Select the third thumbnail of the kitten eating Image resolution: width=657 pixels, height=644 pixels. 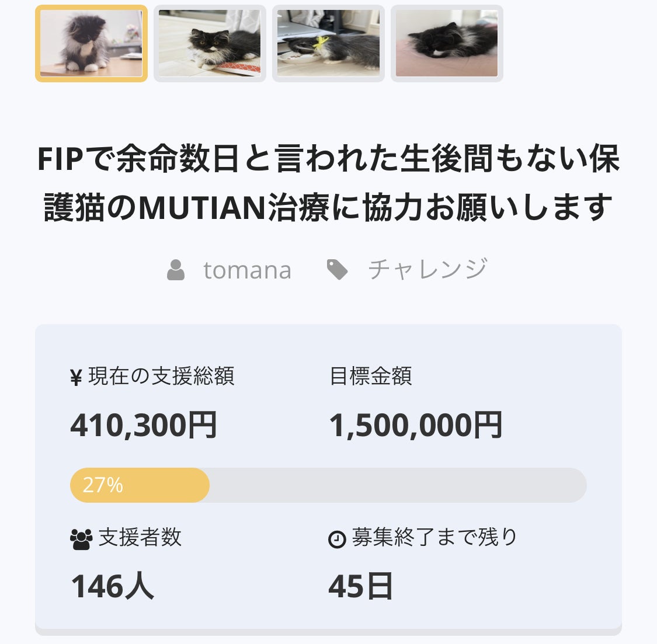pyautogui.click(x=328, y=43)
